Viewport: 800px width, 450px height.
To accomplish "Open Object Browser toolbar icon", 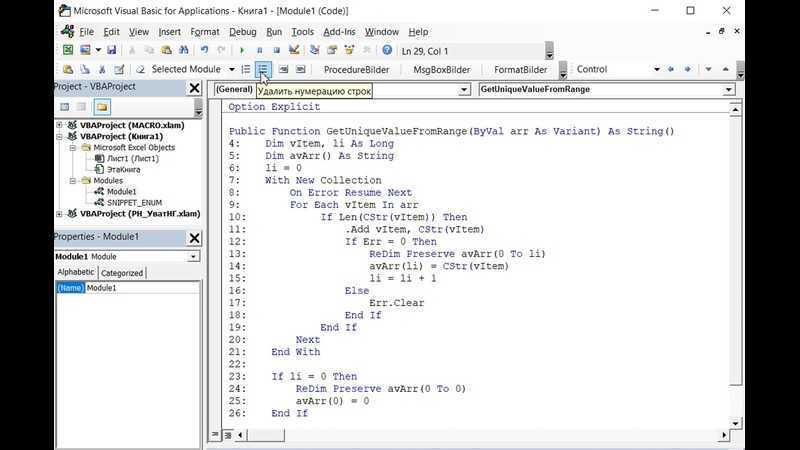I will 349,50.
